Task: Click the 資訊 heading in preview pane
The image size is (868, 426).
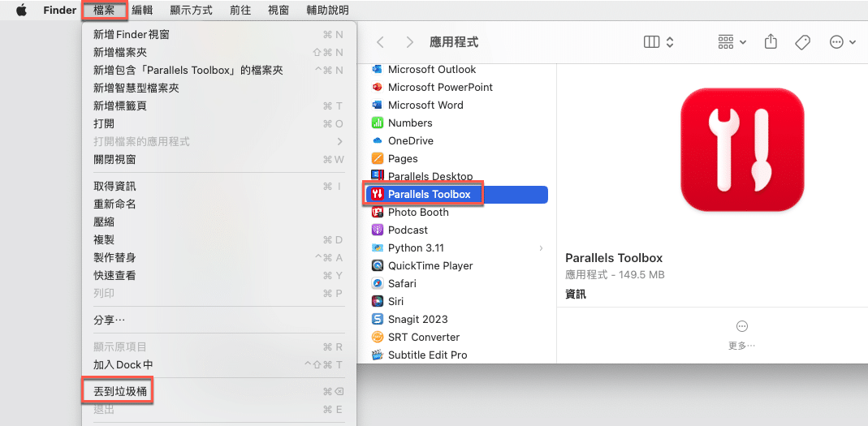Action: coord(576,295)
